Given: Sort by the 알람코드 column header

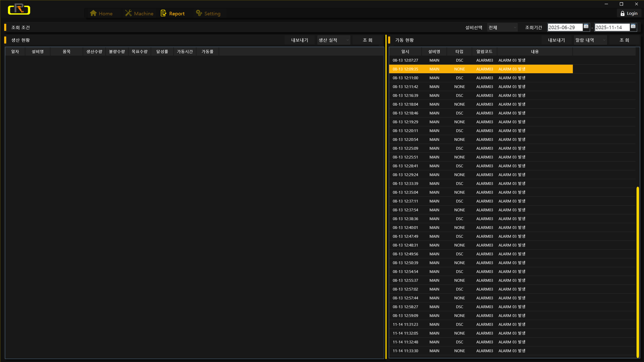Looking at the screenshot, I should (484, 52).
